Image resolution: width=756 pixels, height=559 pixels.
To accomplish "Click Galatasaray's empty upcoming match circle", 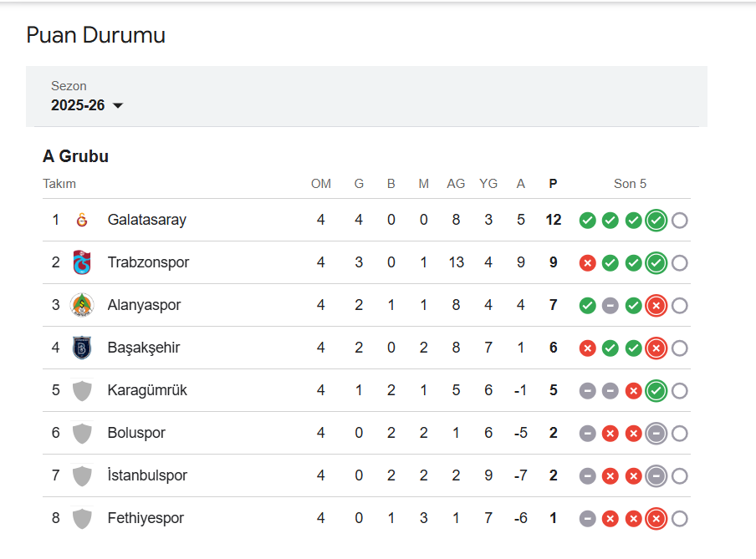I will tap(680, 221).
